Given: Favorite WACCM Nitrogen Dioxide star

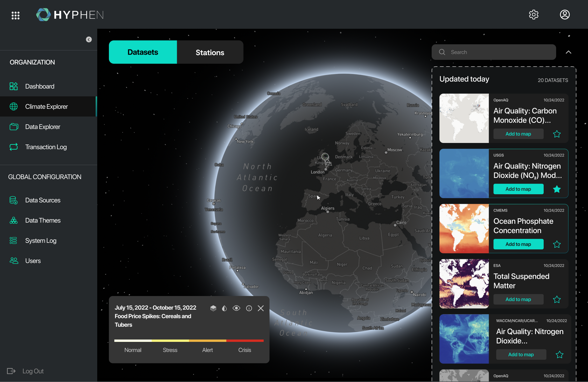Looking at the screenshot, I should 559,355.
